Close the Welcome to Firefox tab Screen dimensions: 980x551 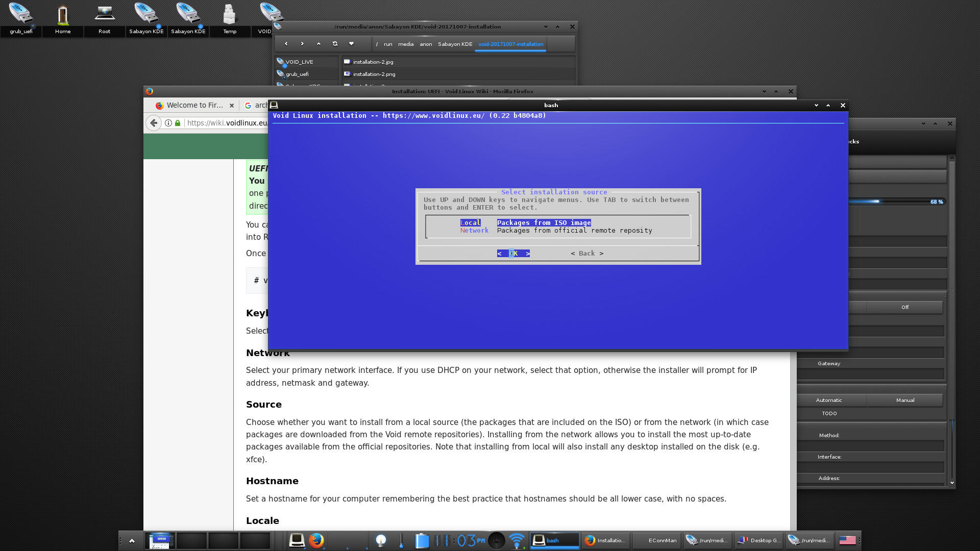[x=232, y=106]
